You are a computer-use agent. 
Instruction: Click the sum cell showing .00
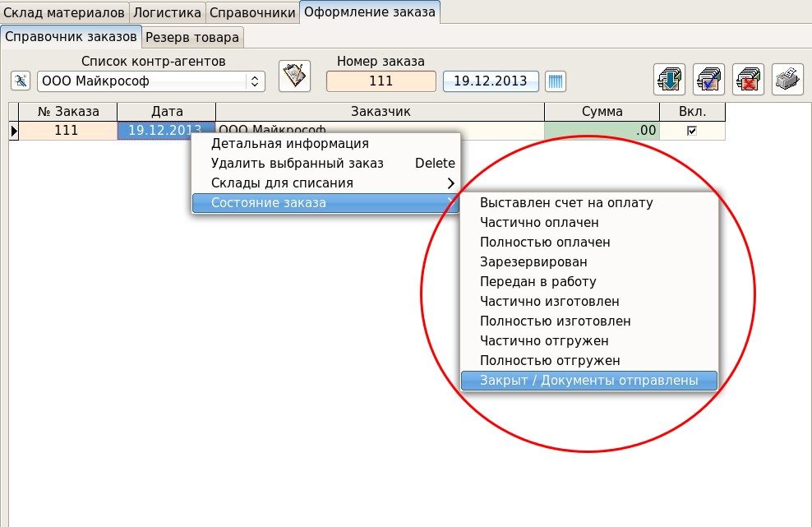tap(602, 131)
